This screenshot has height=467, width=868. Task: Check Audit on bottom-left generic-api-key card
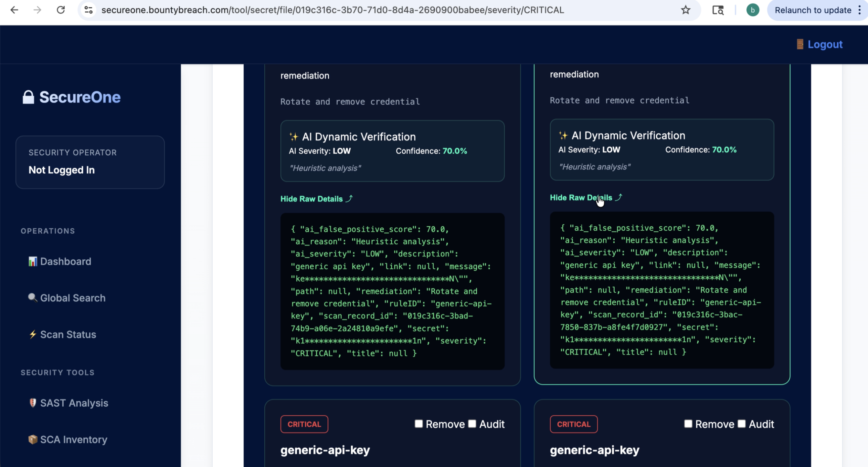(472, 424)
